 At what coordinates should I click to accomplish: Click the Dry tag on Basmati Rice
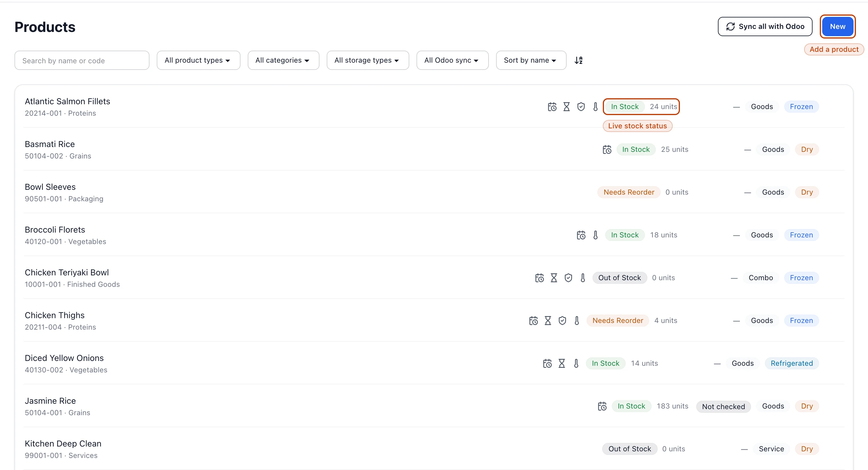point(807,150)
